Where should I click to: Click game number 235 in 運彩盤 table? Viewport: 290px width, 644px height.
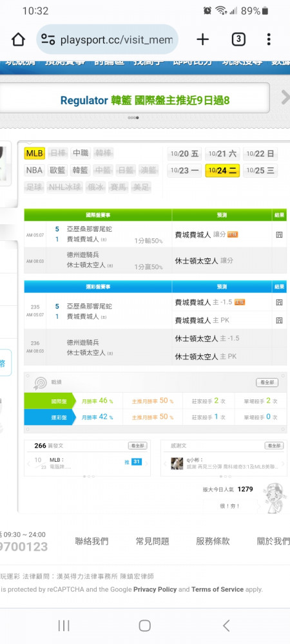pyautogui.click(x=35, y=307)
